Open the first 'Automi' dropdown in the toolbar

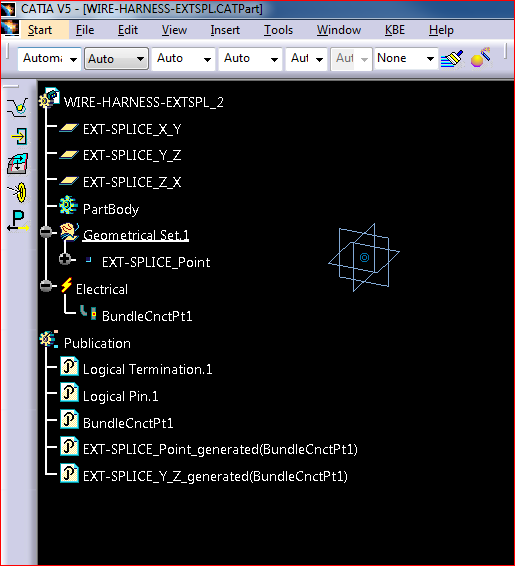point(49,58)
